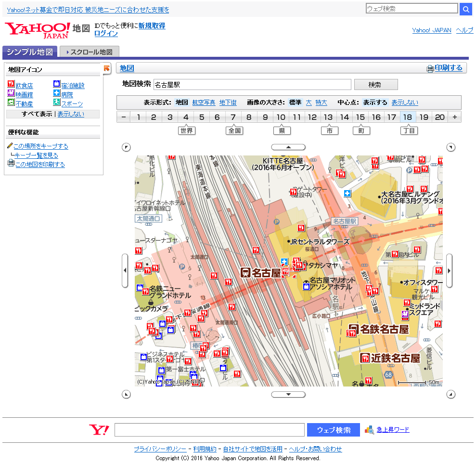Jump to 町 zoom scale

pyautogui.click(x=361, y=130)
